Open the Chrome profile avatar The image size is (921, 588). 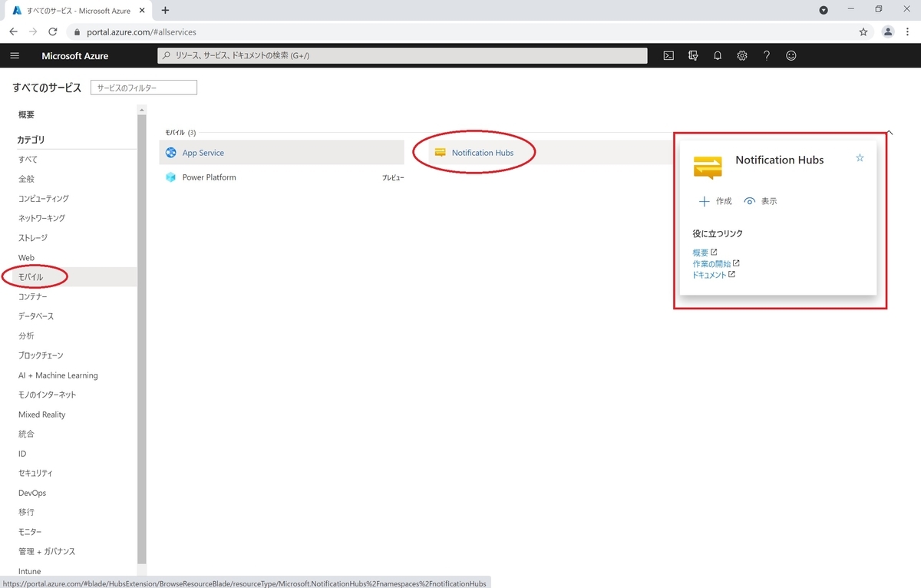[x=888, y=31]
